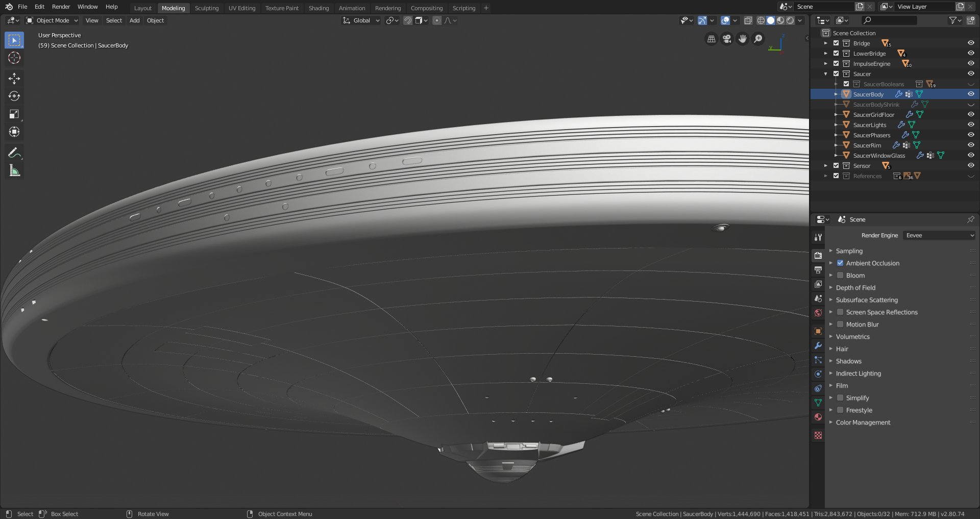
Task: Open the viewport Add menu
Action: point(134,20)
